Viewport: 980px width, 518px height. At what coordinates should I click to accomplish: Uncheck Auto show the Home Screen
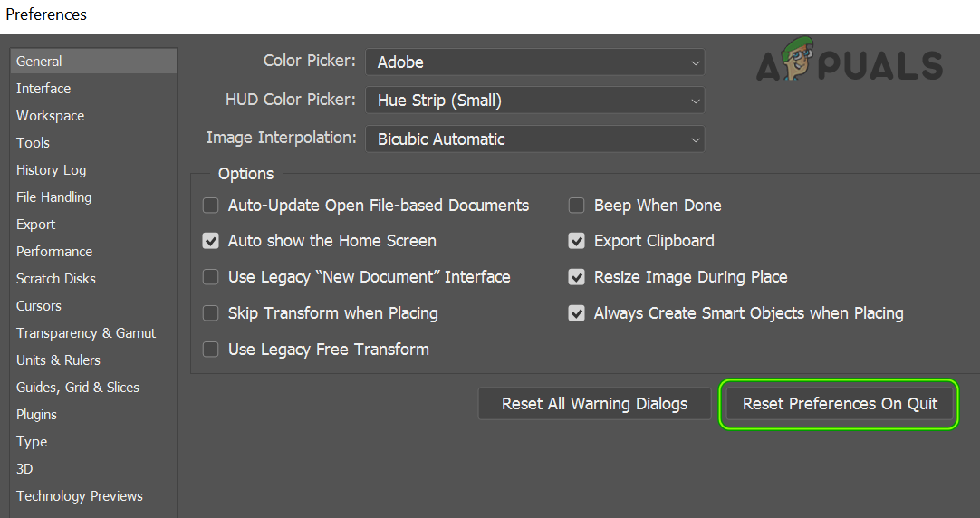point(211,241)
